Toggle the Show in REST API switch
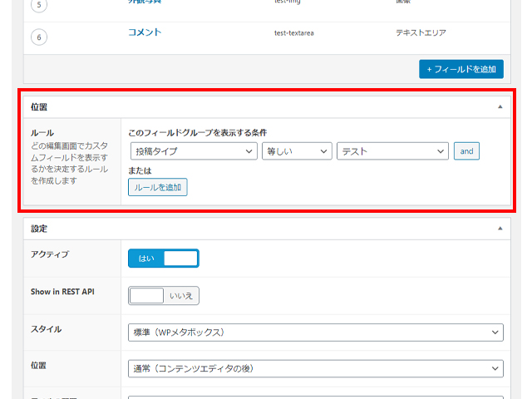 pos(164,296)
